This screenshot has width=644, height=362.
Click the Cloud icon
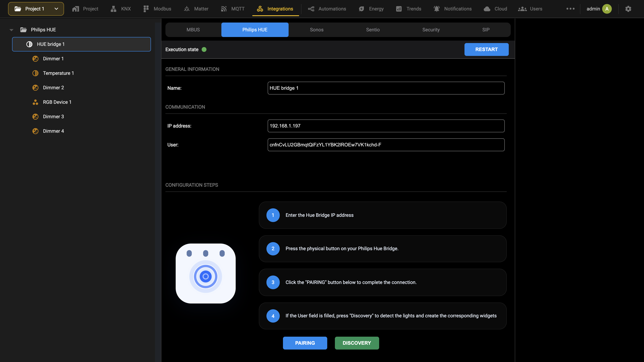coord(487,9)
